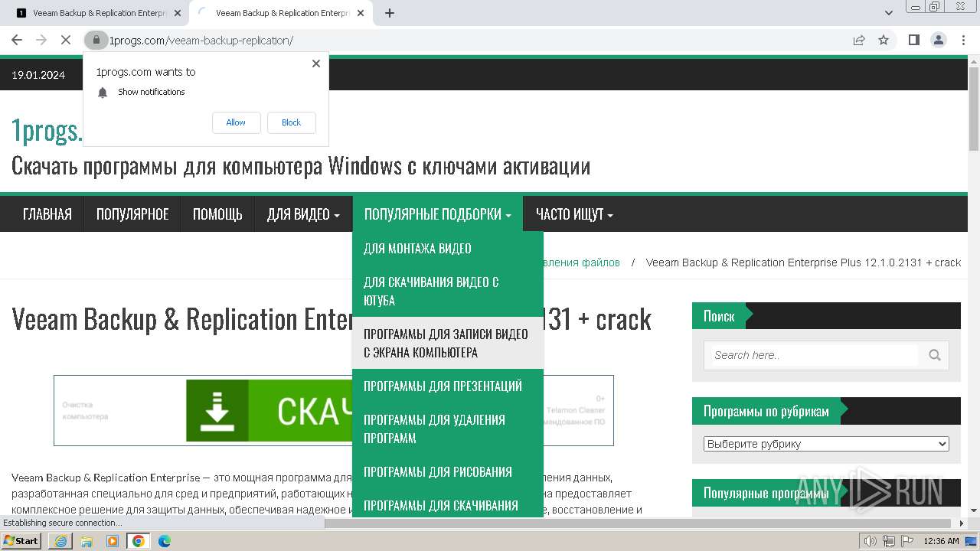Click the Veeam Backup article heading
This screenshot has width=980, height=551.
[332, 318]
